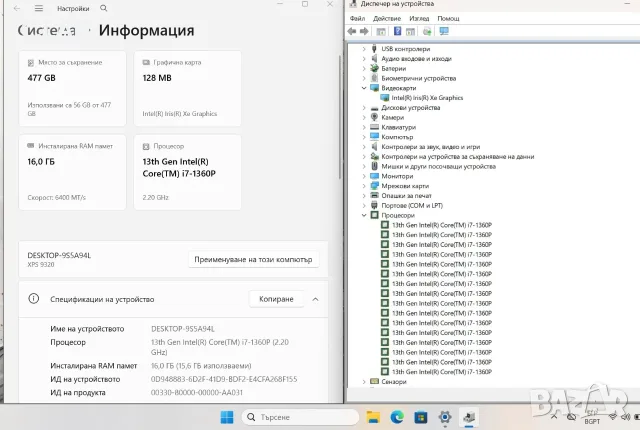Open the Settings hamburger navigation menu
Image resolution: width=640 pixels, height=430 pixels.
coord(39,8)
